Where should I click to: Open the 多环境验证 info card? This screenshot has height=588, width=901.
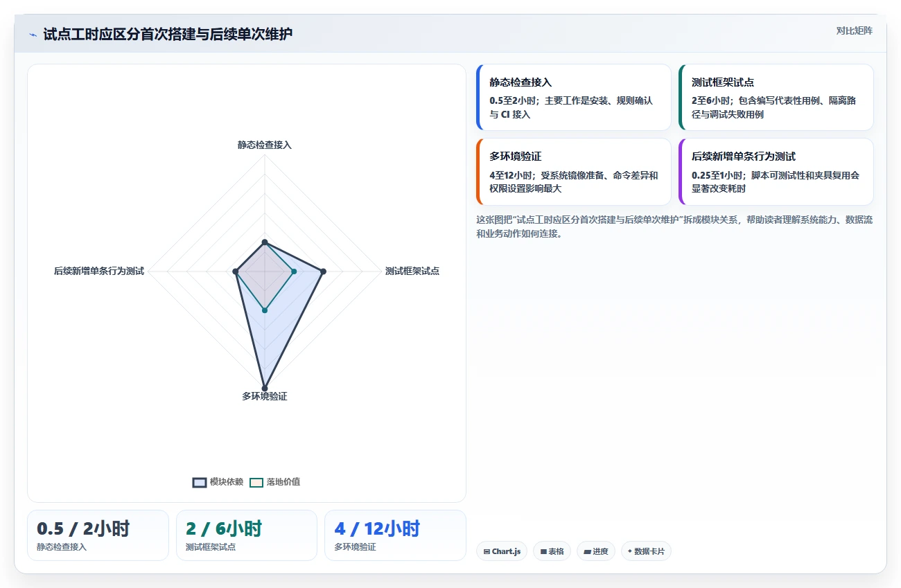574,172
